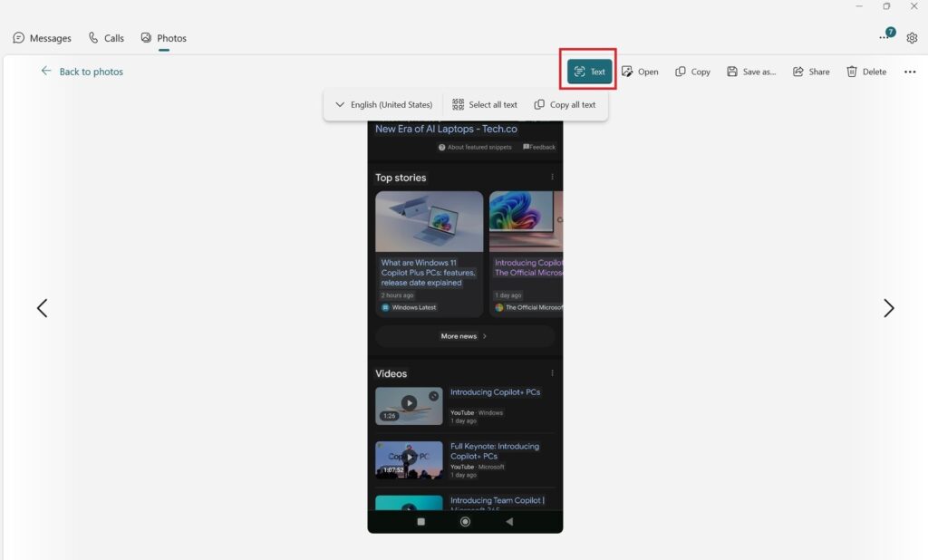Switch to the Calls tab
928x560 pixels.
coord(106,38)
